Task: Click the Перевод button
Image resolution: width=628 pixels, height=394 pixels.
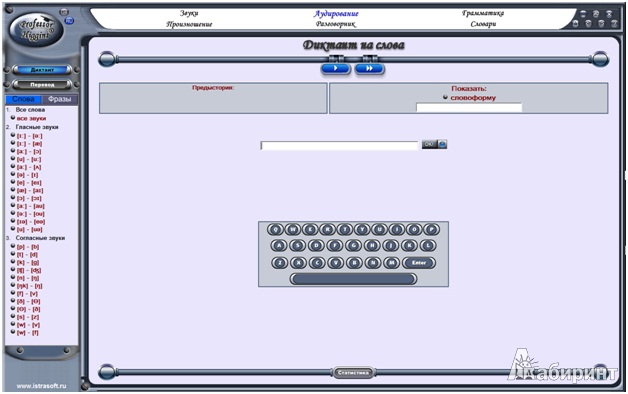Action: pos(42,84)
